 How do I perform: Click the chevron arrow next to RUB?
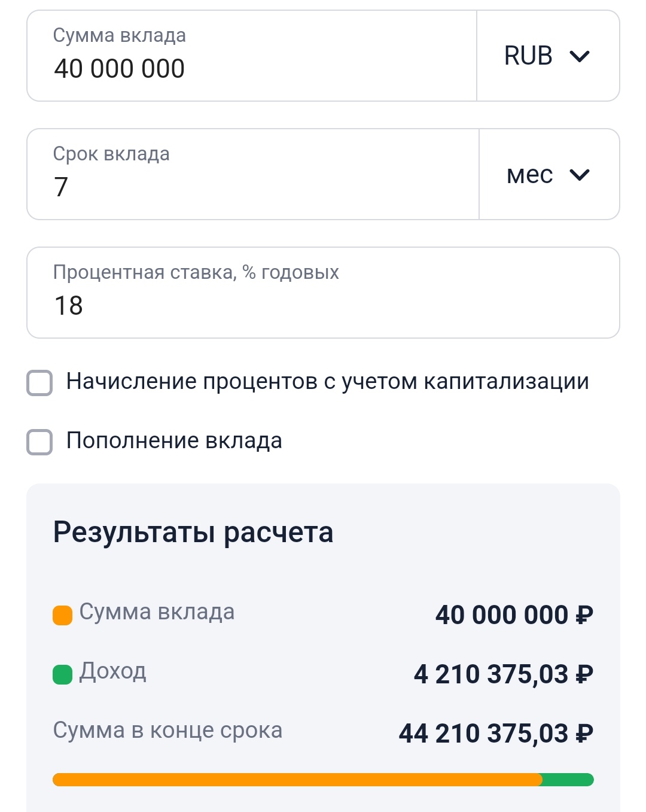click(580, 56)
